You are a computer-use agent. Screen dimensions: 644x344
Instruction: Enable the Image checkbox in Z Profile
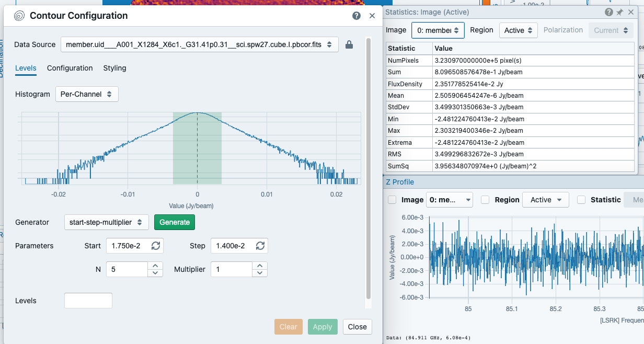(x=392, y=200)
